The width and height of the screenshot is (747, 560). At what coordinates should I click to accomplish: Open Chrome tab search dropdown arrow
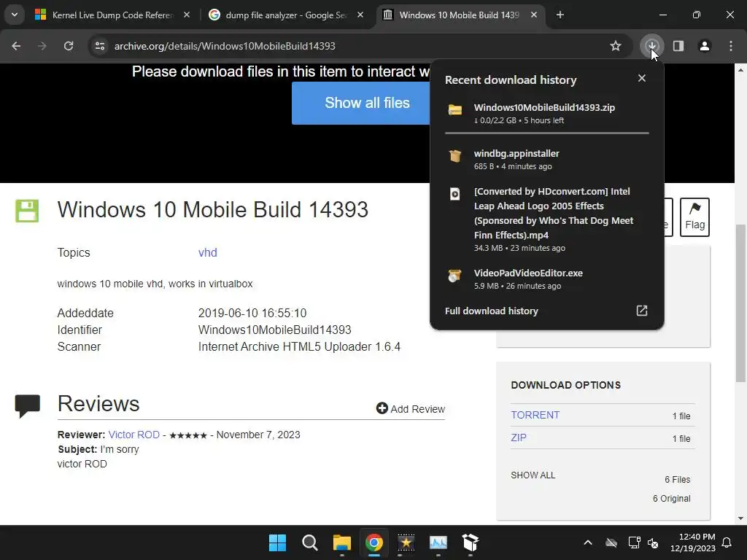15,15
